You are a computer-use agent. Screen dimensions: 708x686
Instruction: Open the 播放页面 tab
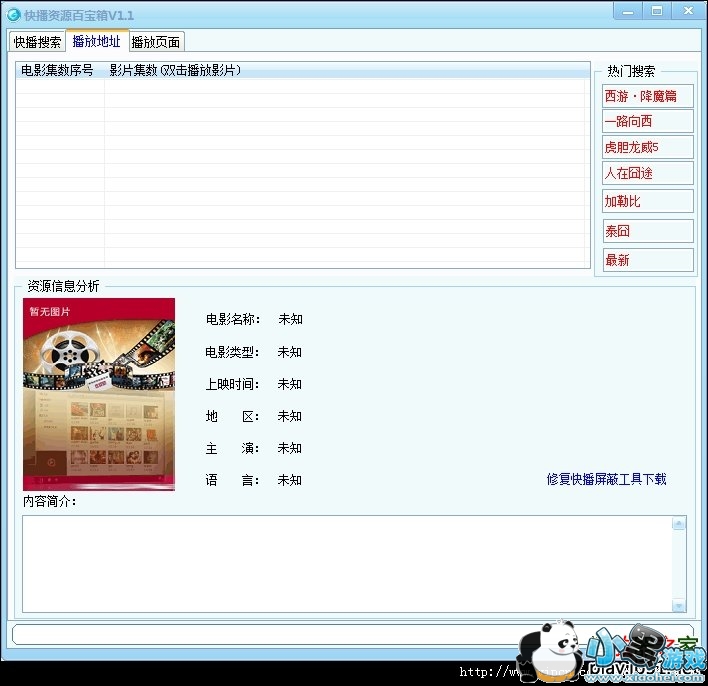pos(156,42)
